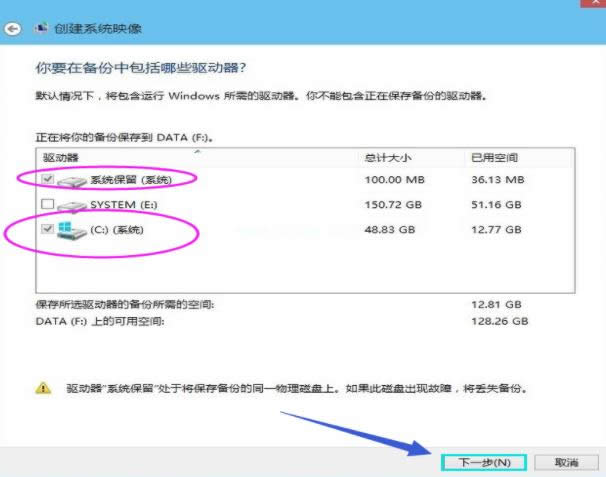Select the 系统保留 (系统) row label
This screenshot has width=606, height=477.
click(131, 180)
